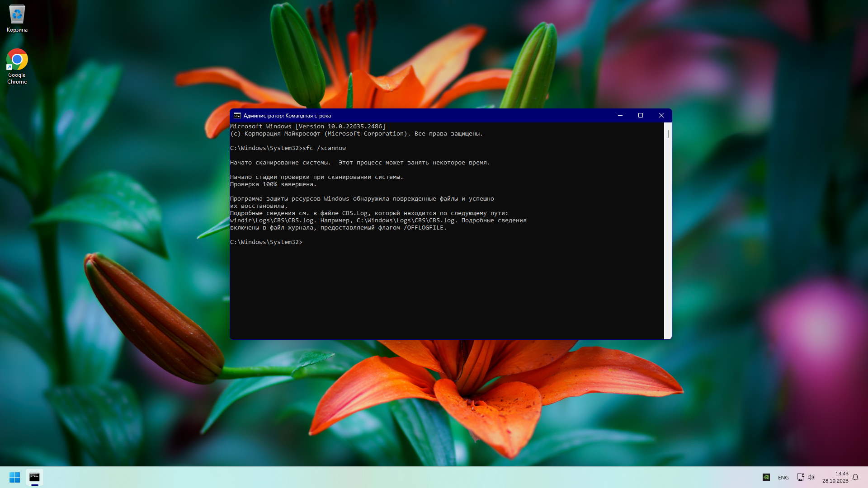
Task: Open the volume speaker tray icon
Action: [x=811, y=477]
